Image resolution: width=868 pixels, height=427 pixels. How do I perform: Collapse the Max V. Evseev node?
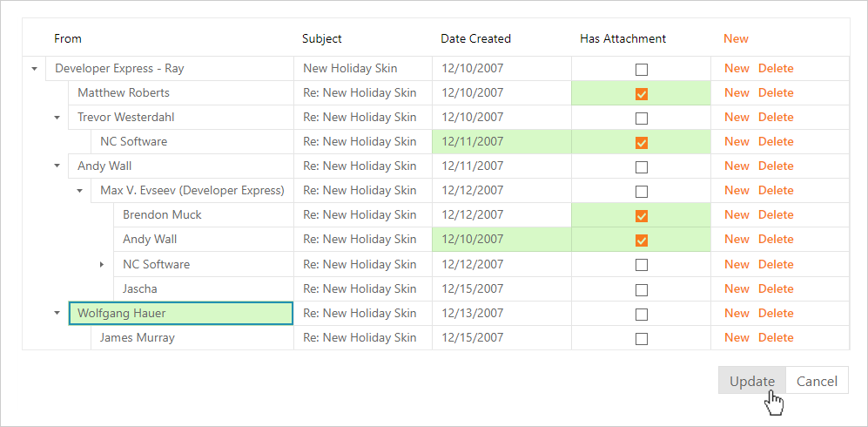(79, 190)
